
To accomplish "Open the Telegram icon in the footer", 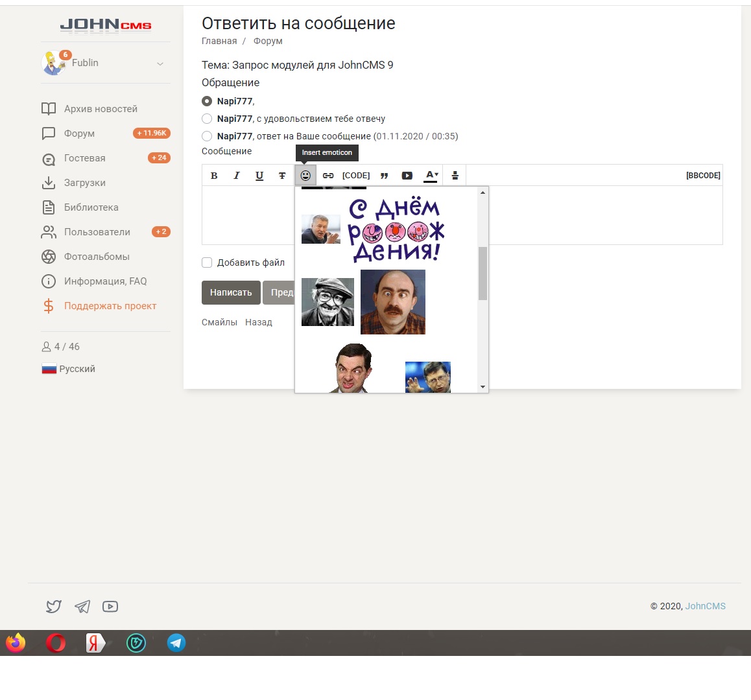I will 82,607.
